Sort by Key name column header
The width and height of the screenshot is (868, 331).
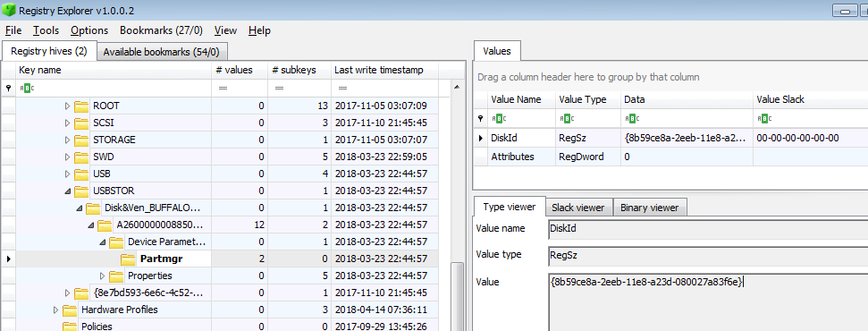(114, 71)
